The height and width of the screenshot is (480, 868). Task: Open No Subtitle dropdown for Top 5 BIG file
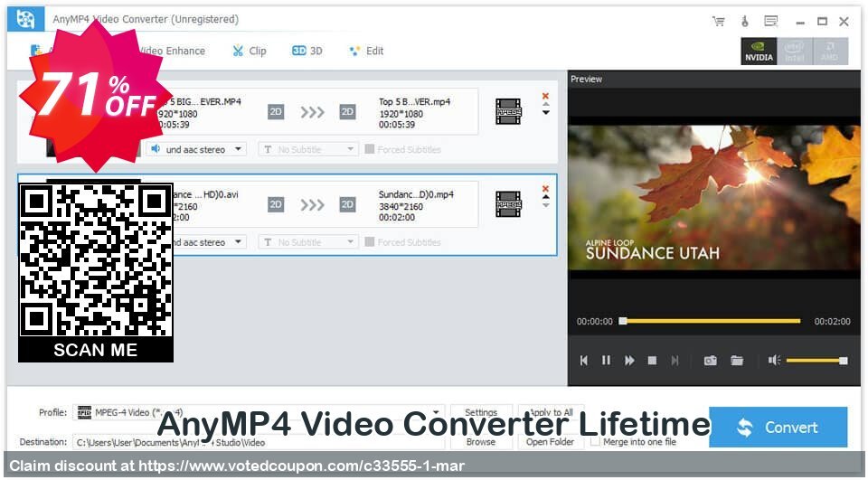coord(308,149)
